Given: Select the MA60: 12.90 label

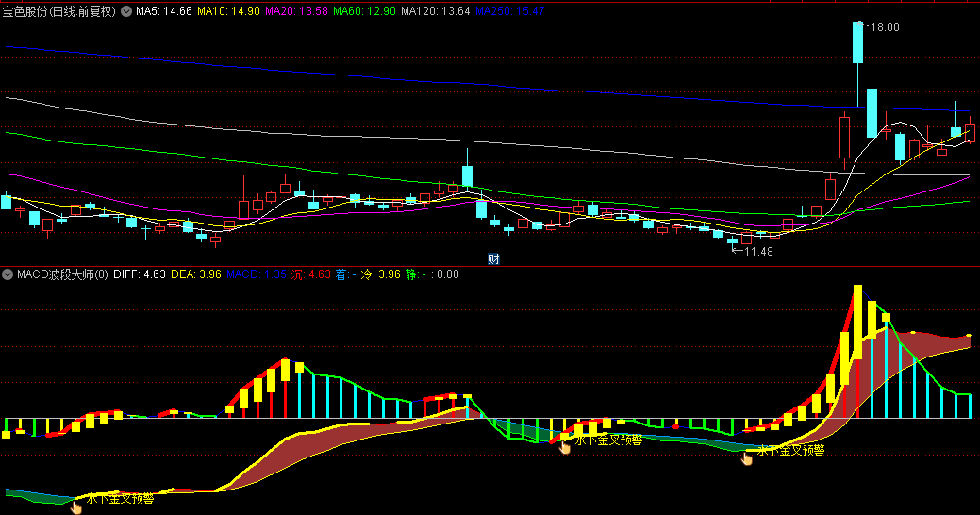Looking at the screenshot, I should [364, 11].
